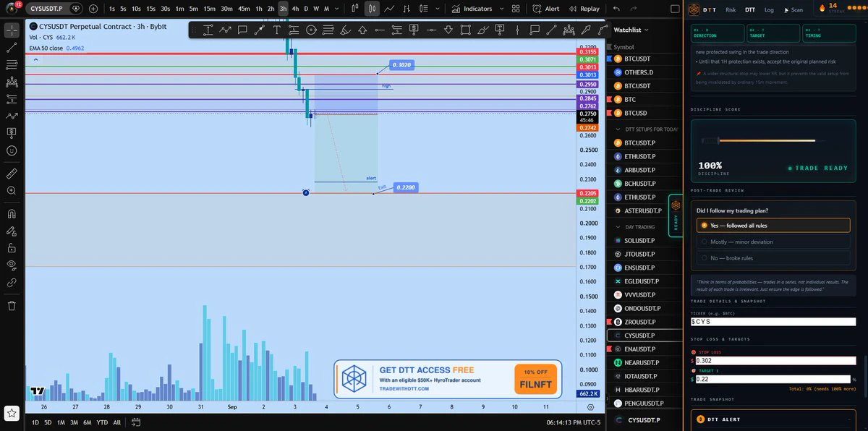This screenshot has width=868, height=431.
Task: Click the Target 1 input field
Action: click(x=772, y=379)
